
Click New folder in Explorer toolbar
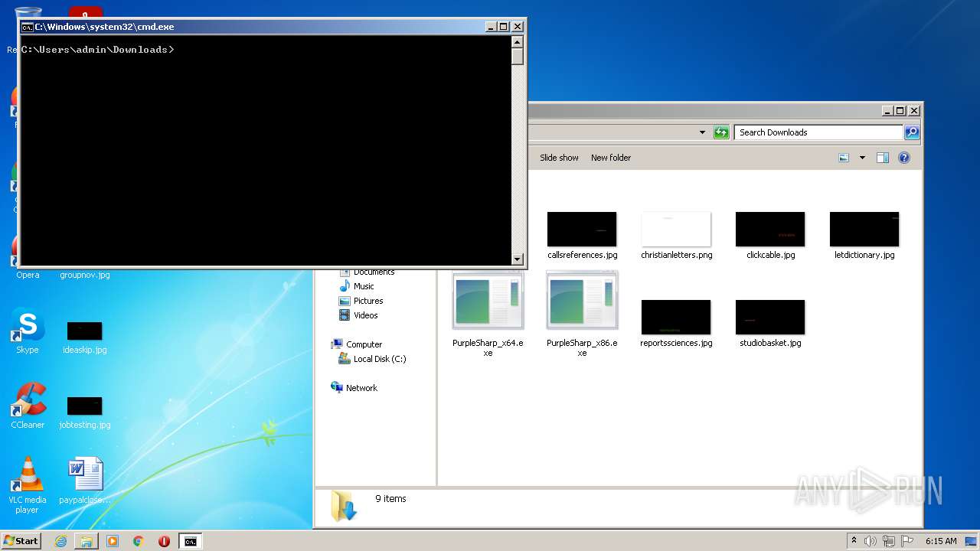click(x=611, y=158)
